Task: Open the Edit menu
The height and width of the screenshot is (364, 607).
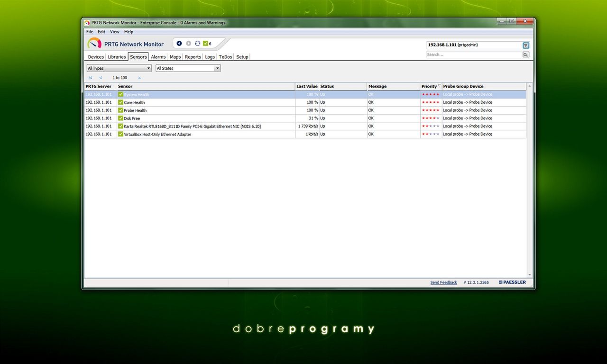Action: coord(101,32)
